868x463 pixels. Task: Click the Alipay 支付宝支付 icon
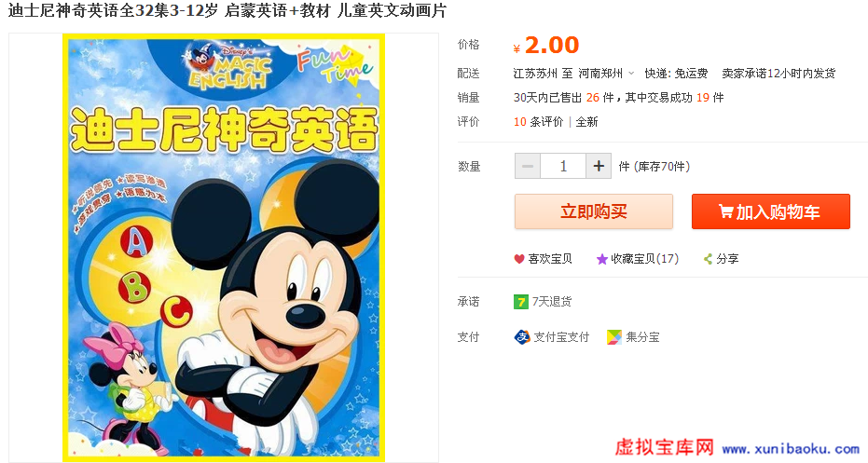[522, 337]
